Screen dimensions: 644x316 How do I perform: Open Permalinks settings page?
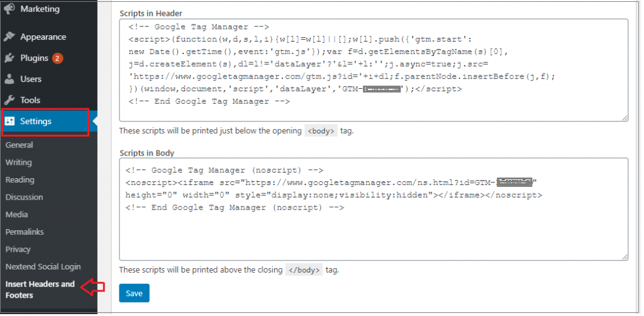(x=25, y=232)
